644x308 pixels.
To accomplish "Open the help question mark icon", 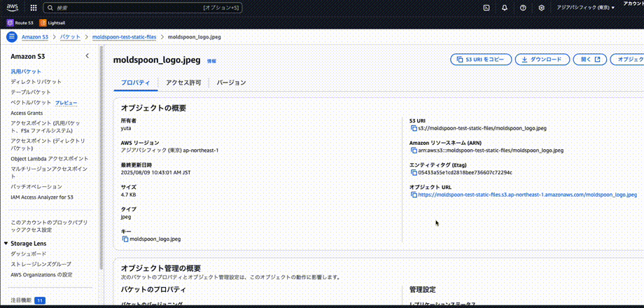I will pos(524,8).
